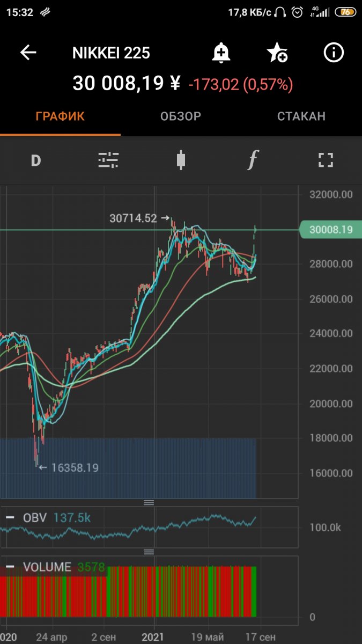Select the 16358.19 low marker

tap(69, 467)
